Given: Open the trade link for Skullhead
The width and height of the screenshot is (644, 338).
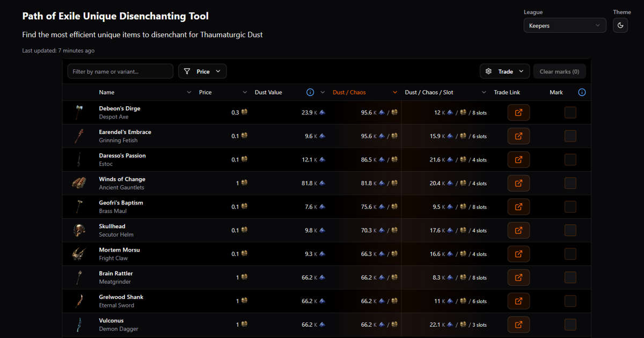Looking at the screenshot, I should [x=518, y=230].
